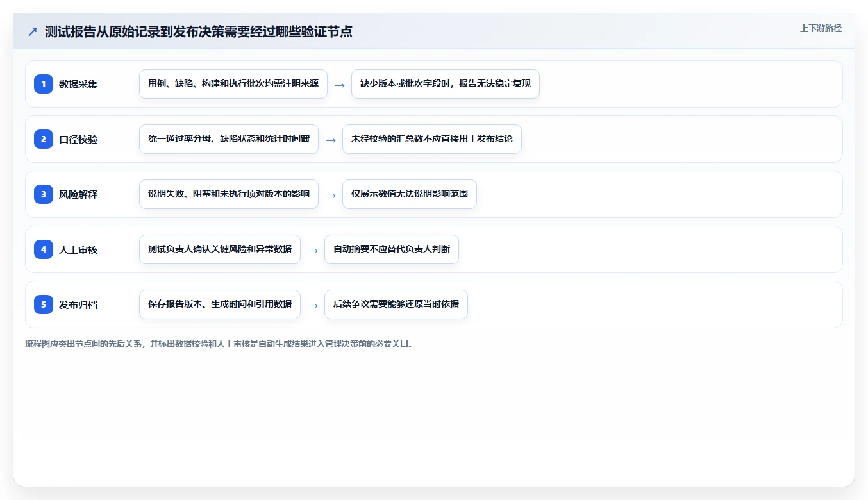The width and height of the screenshot is (868, 500).
Task: Open the 自动摘要不应替代负责人判断 box
Action: click(392, 249)
